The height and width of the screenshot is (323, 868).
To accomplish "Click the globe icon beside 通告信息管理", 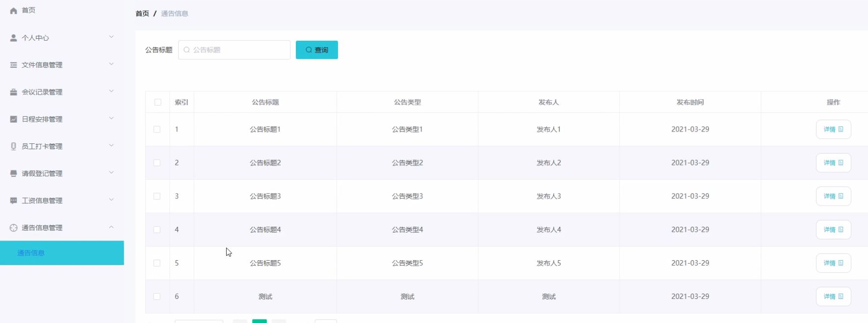I will click(14, 228).
